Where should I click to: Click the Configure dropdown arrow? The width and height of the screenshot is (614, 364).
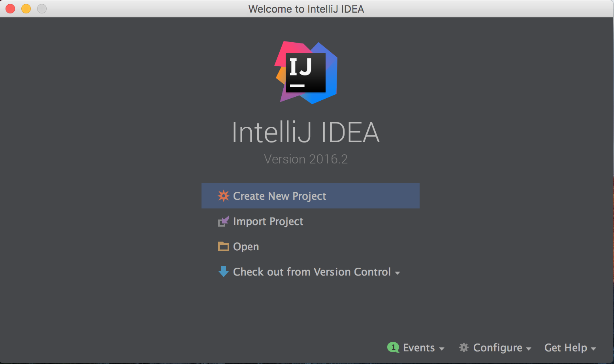(x=529, y=349)
